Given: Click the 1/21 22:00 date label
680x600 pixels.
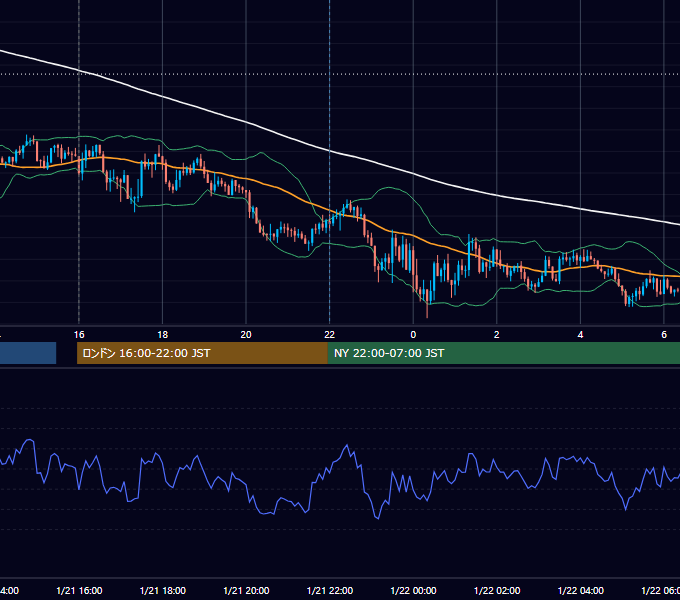Looking at the screenshot, I should 330,590.
